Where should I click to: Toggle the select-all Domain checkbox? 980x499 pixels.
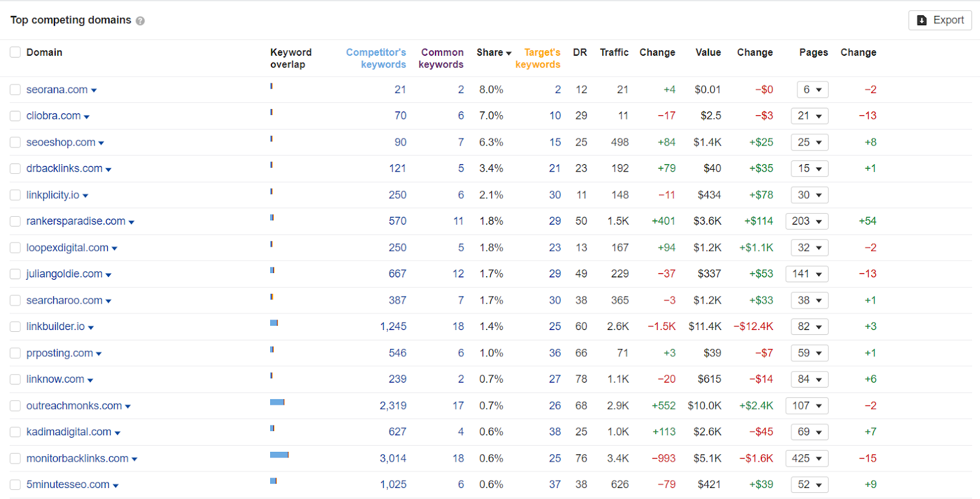pos(15,52)
